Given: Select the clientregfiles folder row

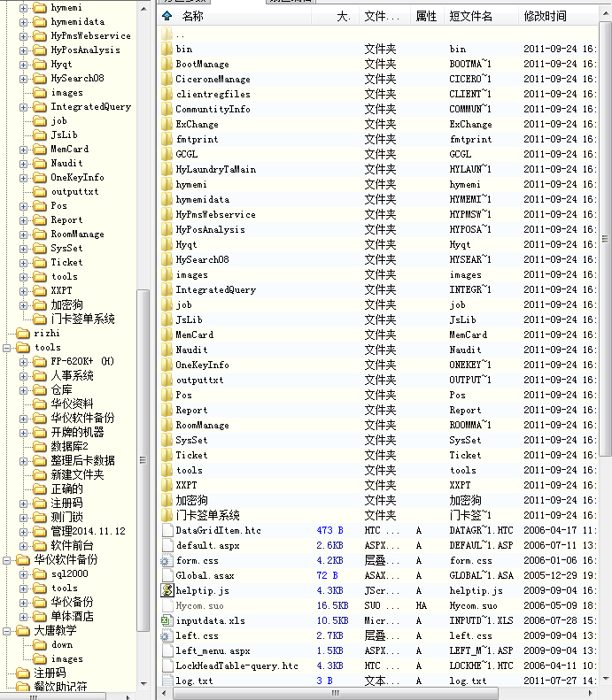Looking at the screenshot, I should click(x=378, y=94).
